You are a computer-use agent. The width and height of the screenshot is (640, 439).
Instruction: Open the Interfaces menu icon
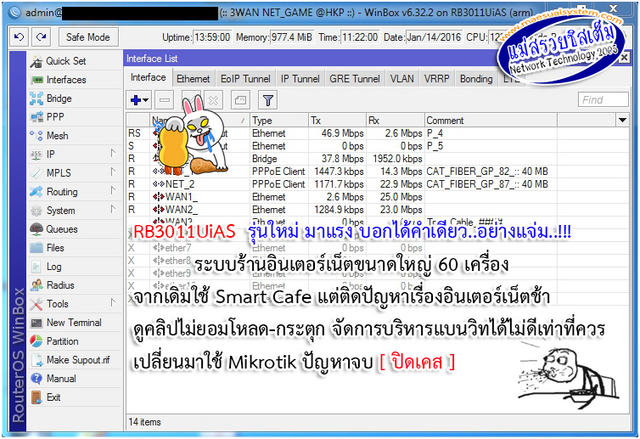click(37, 80)
